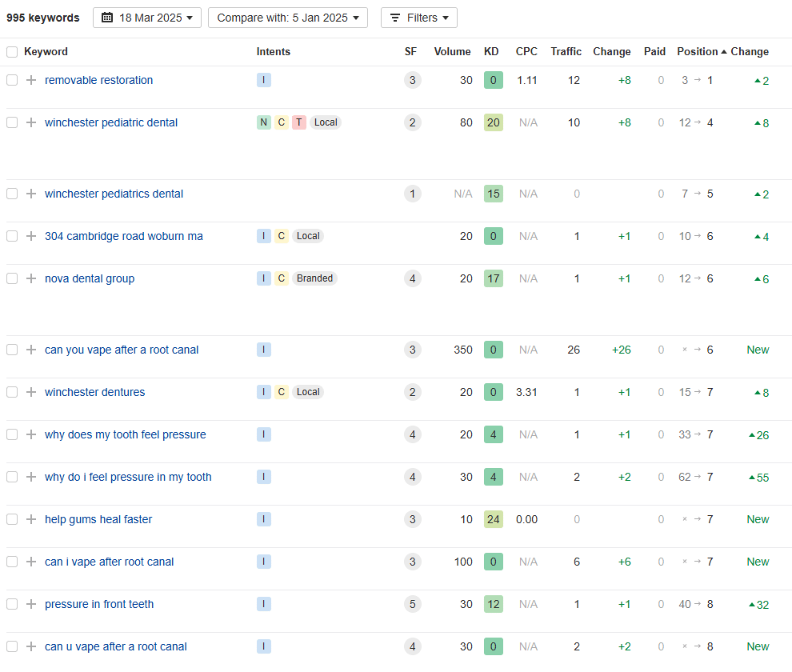Click Informational intent badge for help gums heal faster
Viewport: 792px width, 672px height.
click(x=264, y=519)
